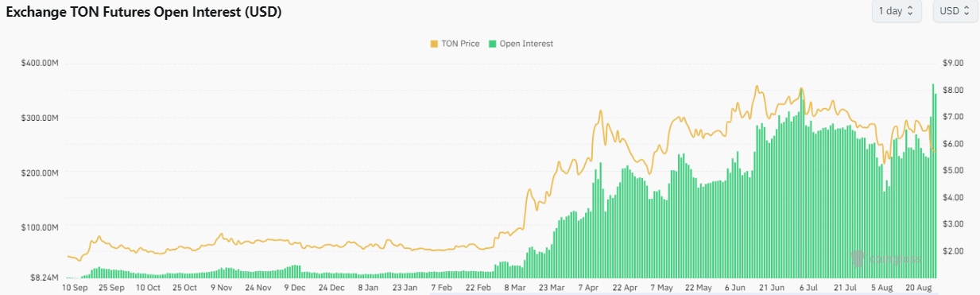Click the 6 Jun date label
This screenshot has height=295, width=980.
[x=735, y=288]
